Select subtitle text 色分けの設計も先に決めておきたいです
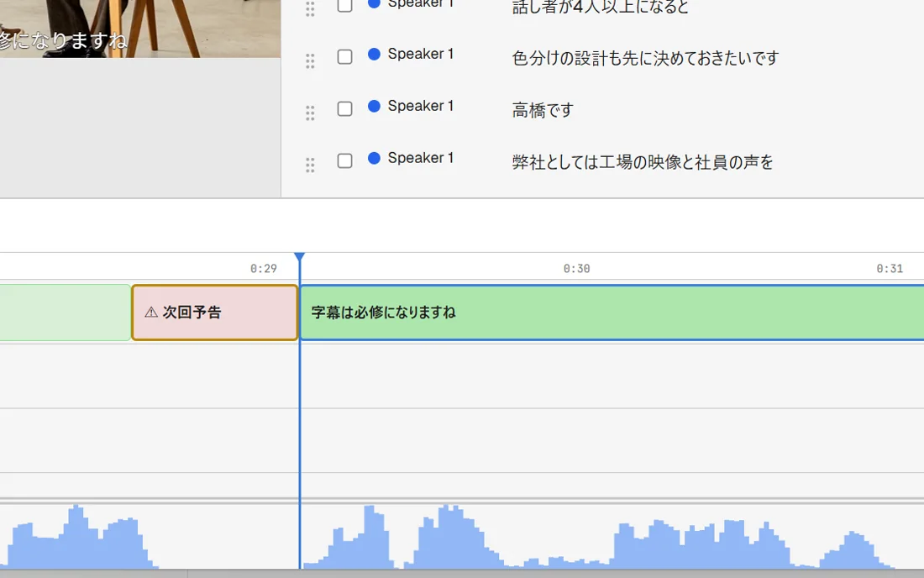This screenshot has height=578, width=924. tap(645, 58)
